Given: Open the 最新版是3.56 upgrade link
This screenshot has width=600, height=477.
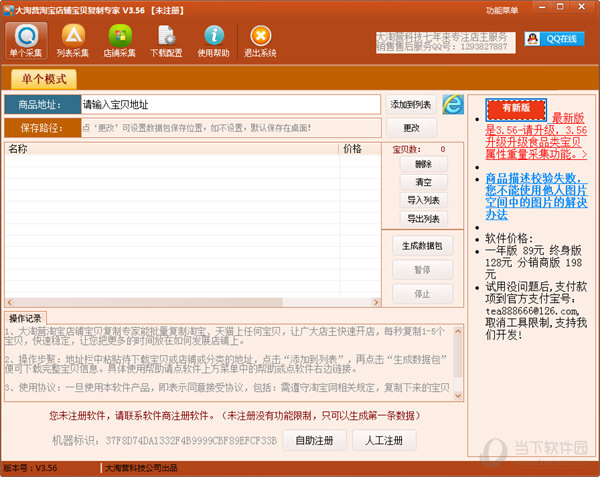Looking at the screenshot, I should click(x=536, y=136).
